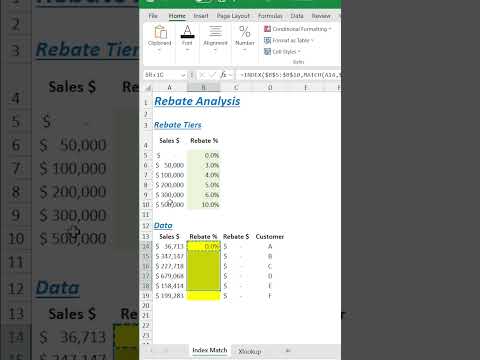Click the yellow Rebate % cell in row 19
480x360 pixels.
pos(203,296)
